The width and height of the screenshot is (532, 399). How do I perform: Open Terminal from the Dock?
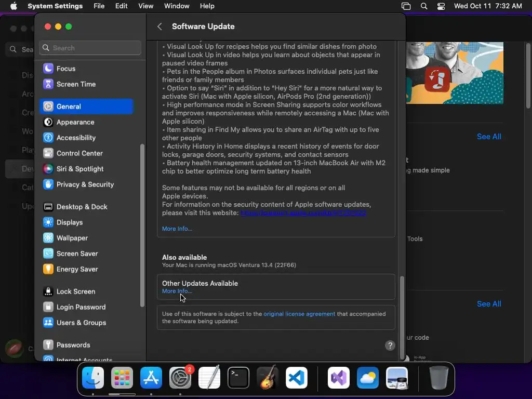[238, 378]
